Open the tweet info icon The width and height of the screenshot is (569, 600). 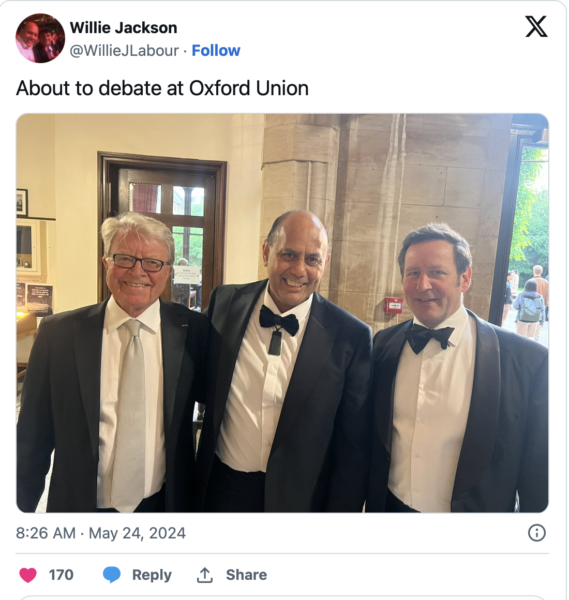(536, 533)
